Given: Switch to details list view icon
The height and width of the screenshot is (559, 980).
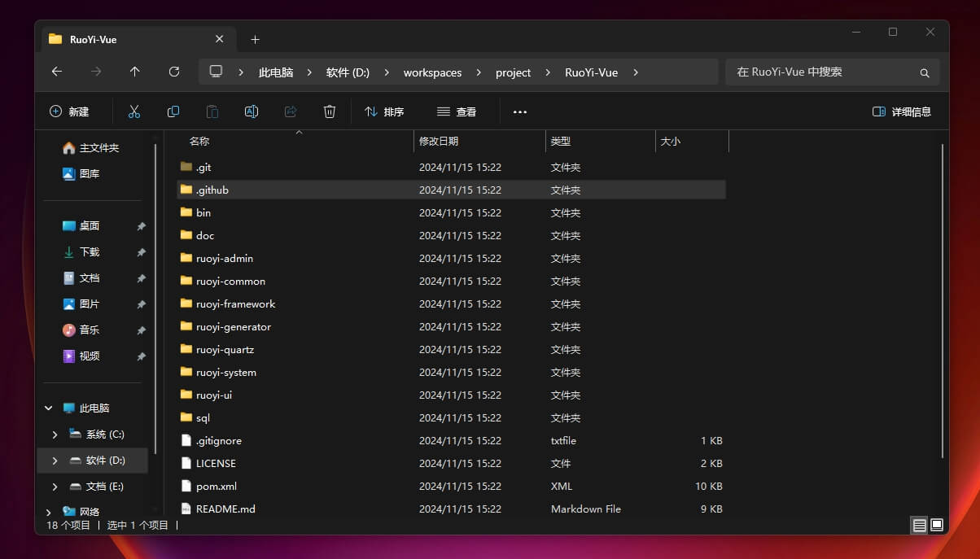Looking at the screenshot, I should coord(920,526).
